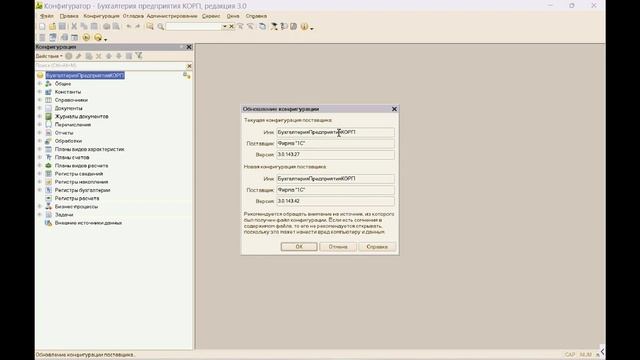The height and width of the screenshot is (360, 640).
Task: Click the new version field showing 3.0.143.42
Action: click(336, 201)
